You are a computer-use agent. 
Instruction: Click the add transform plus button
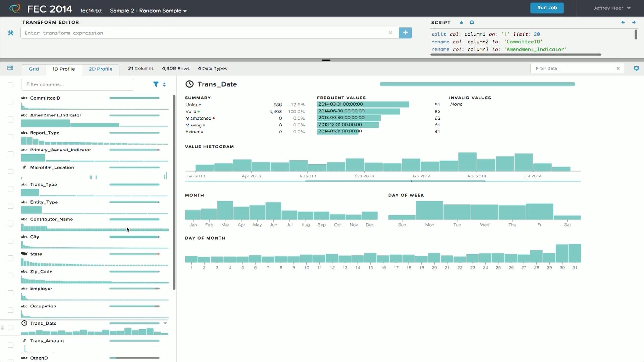tap(405, 32)
